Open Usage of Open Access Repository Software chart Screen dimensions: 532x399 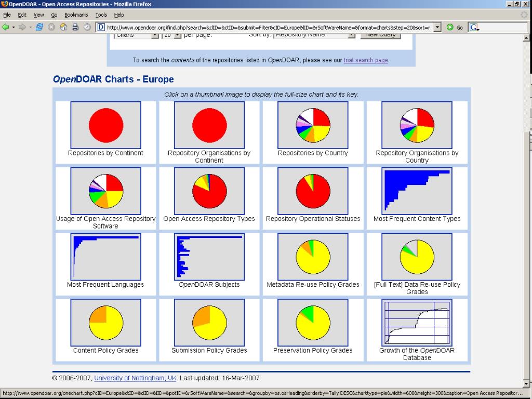tap(105, 191)
